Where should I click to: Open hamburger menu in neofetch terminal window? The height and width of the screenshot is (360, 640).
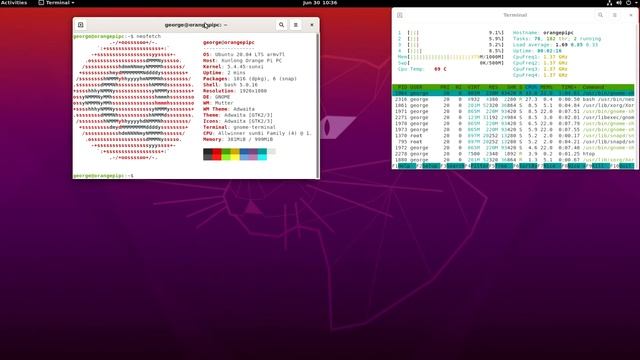point(296,25)
